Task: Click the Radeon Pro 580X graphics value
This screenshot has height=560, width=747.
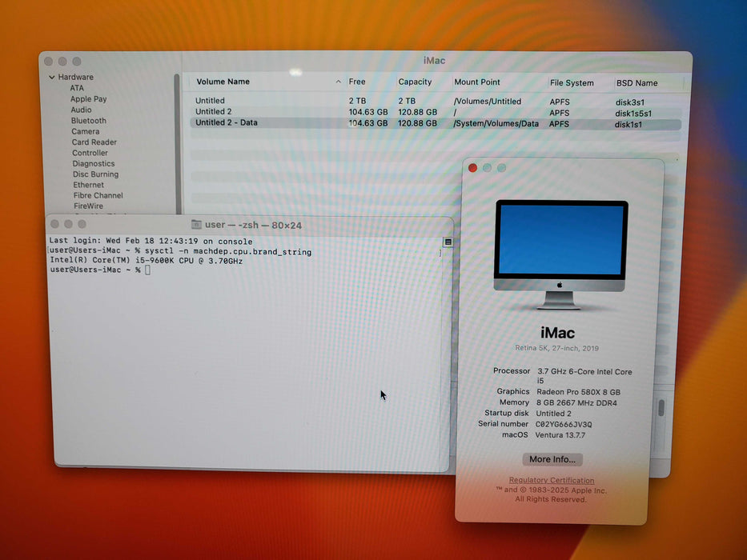Action: click(x=578, y=392)
